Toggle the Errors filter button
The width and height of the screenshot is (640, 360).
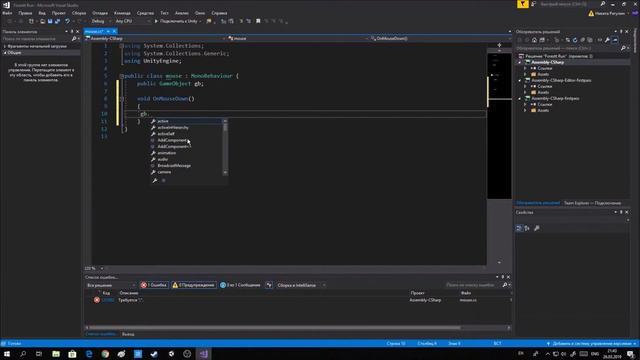[154, 285]
